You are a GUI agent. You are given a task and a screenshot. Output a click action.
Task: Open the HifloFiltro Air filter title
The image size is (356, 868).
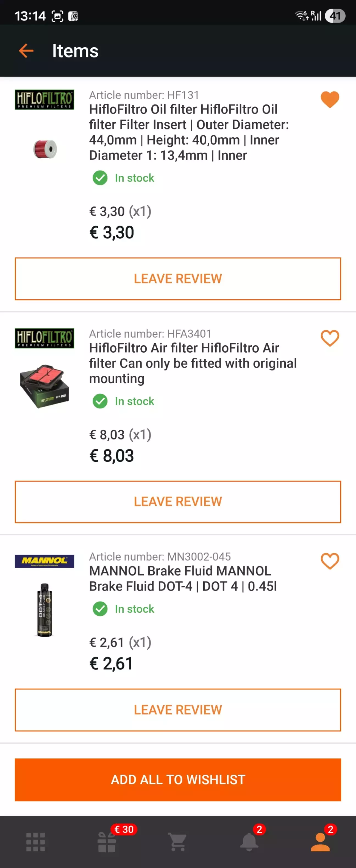[193, 363]
